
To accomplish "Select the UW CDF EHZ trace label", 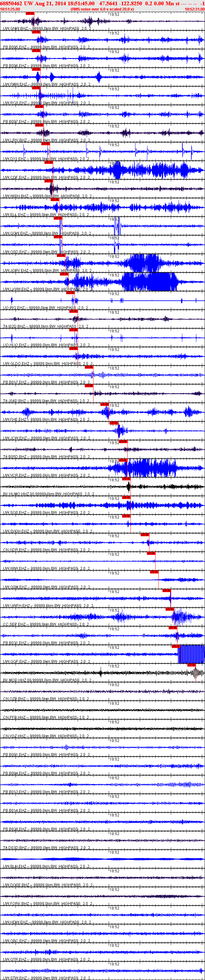I will pos(47,178).
